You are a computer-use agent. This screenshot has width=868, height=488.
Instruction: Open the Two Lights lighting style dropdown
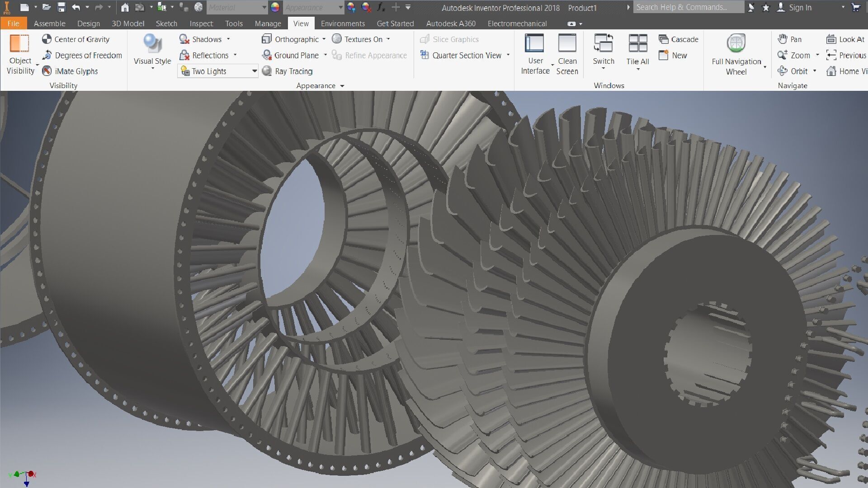218,71
